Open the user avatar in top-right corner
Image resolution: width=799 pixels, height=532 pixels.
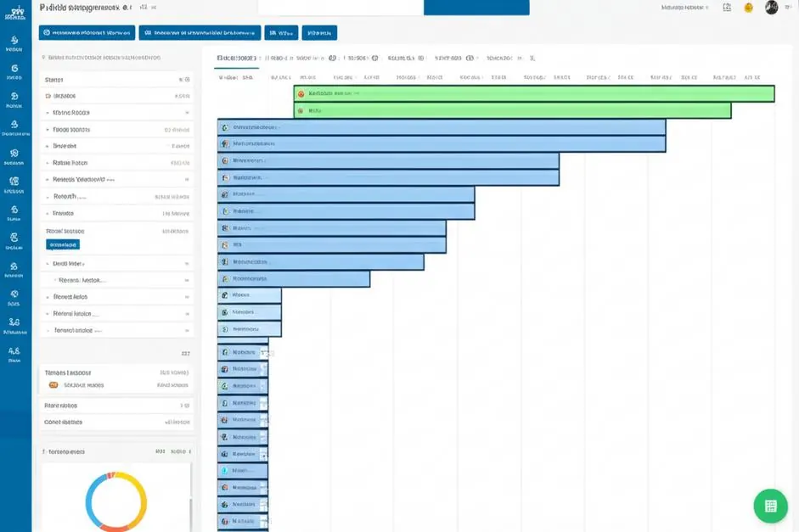[x=771, y=7]
